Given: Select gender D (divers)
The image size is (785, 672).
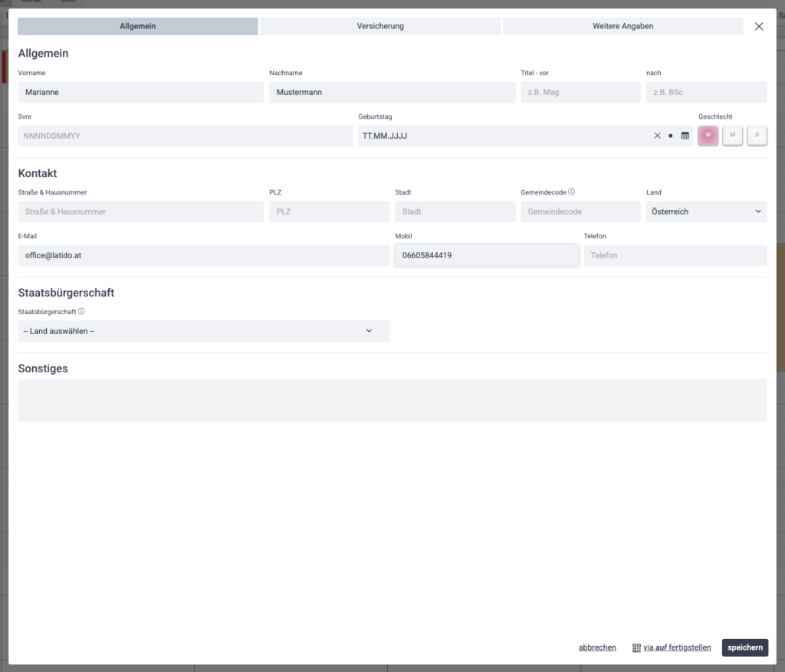Looking at the screenshot, I should 757,136.
